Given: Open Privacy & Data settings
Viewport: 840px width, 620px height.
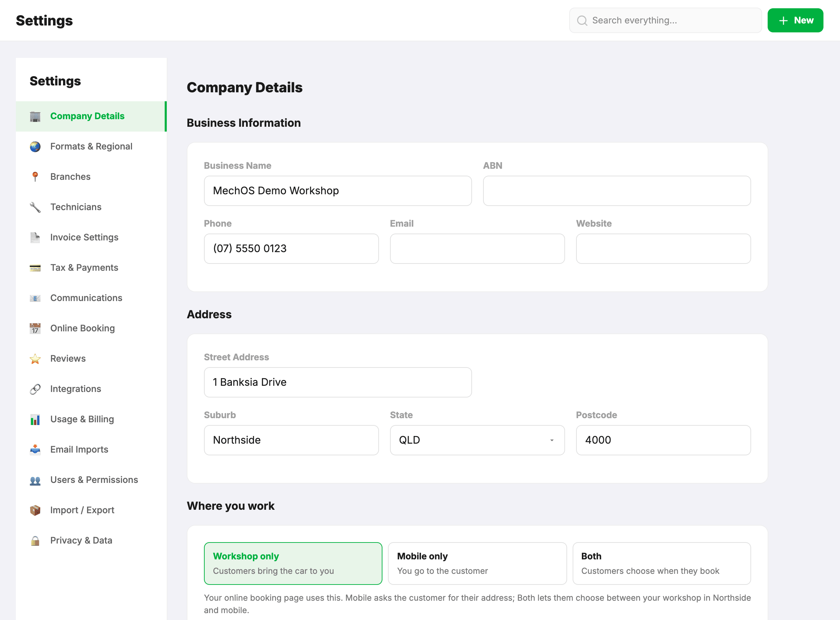Looking at the screenshot, I should point(91,541).
